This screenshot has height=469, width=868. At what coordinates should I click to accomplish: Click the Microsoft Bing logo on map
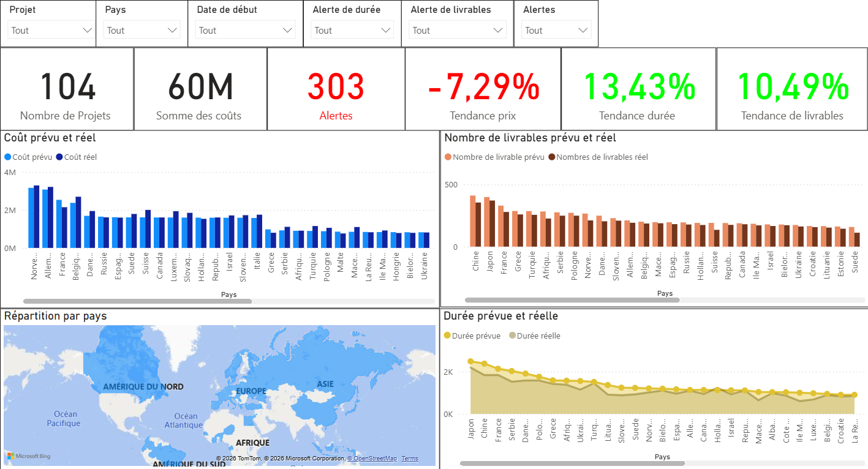29,456
